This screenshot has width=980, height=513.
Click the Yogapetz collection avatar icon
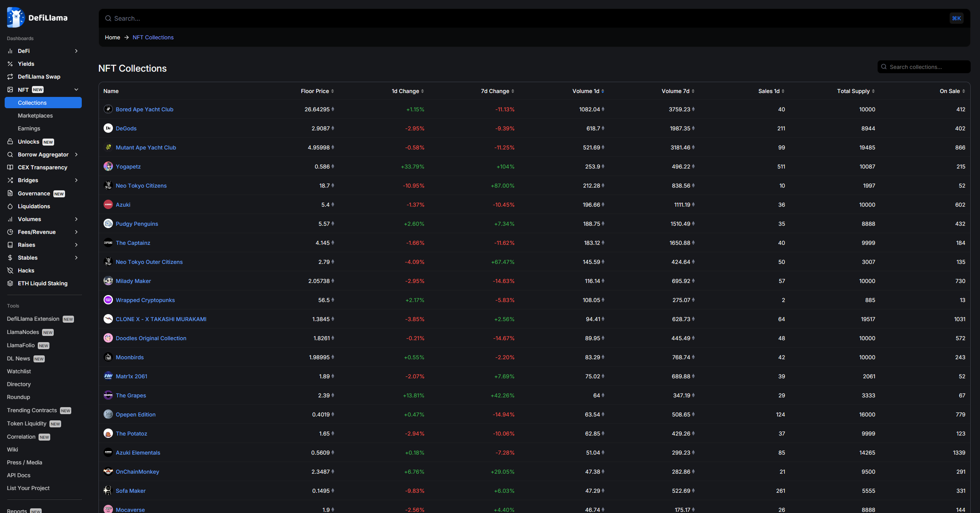[108, 167]
